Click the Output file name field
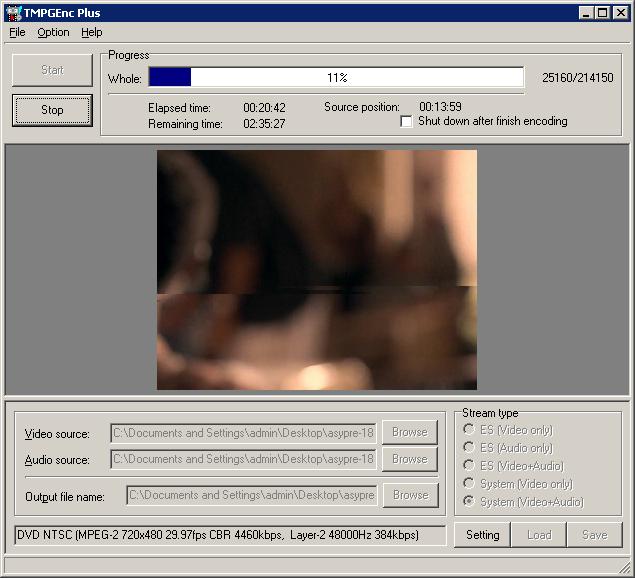 click(x=252, y=495)
